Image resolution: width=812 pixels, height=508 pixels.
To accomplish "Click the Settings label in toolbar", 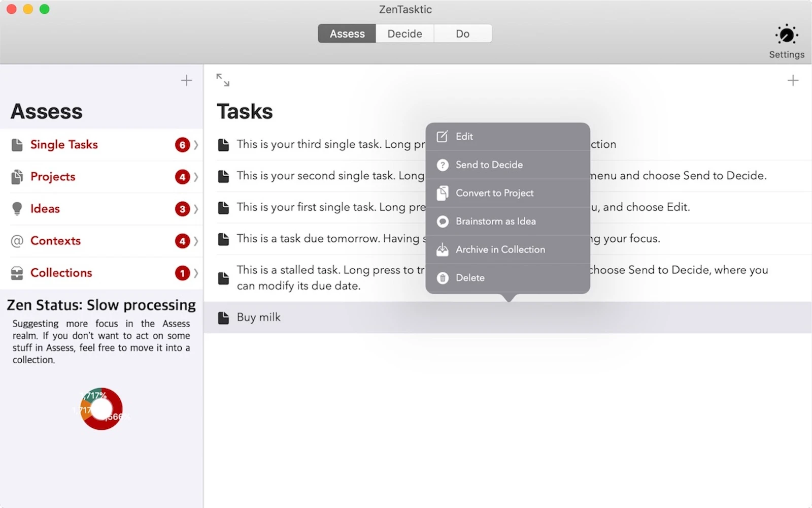I will click(x=787, y=54).
